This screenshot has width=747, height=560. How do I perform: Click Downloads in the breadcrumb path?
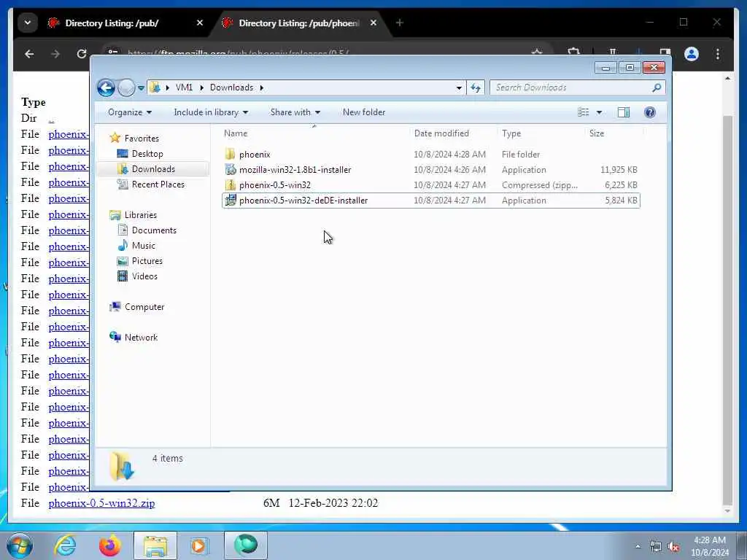coord(231,87)
